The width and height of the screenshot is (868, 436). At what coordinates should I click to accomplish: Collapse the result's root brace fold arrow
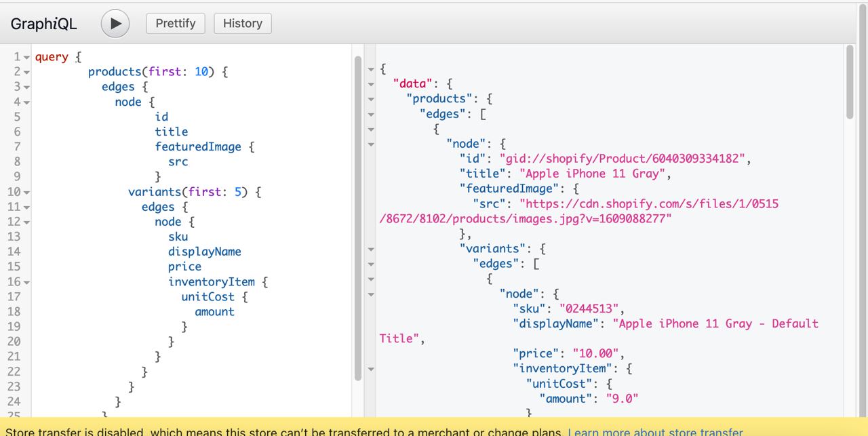tap(371, 69)
